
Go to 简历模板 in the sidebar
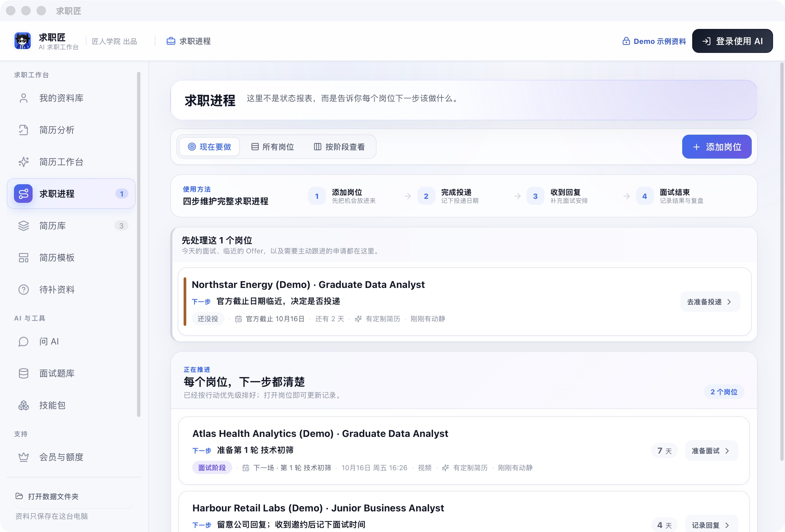[x=71, y=258]
